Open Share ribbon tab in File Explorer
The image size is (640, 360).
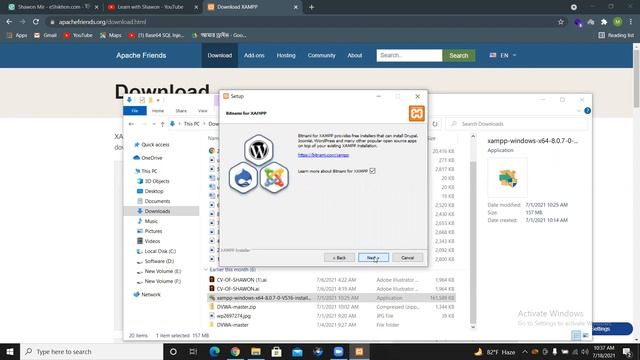[181, 111]
